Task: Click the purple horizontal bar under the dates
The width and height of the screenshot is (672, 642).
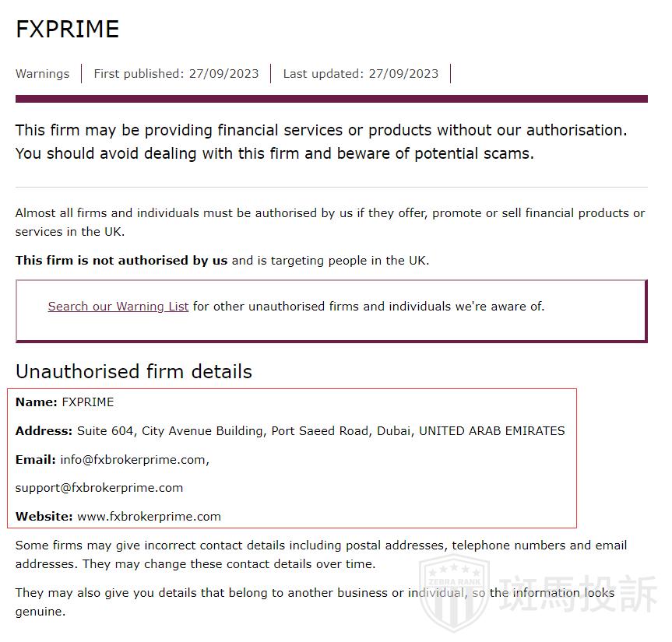Action: click(x=332, y=99)
